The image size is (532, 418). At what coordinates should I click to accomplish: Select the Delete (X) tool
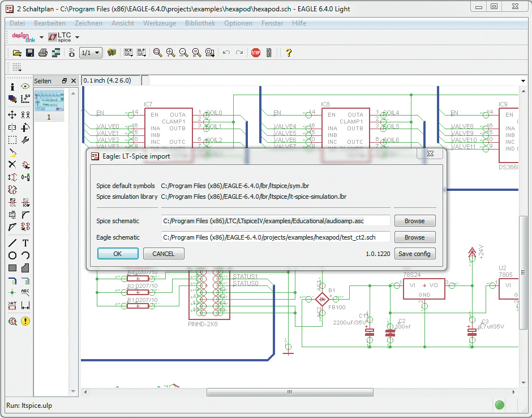(x=12, y=164)
